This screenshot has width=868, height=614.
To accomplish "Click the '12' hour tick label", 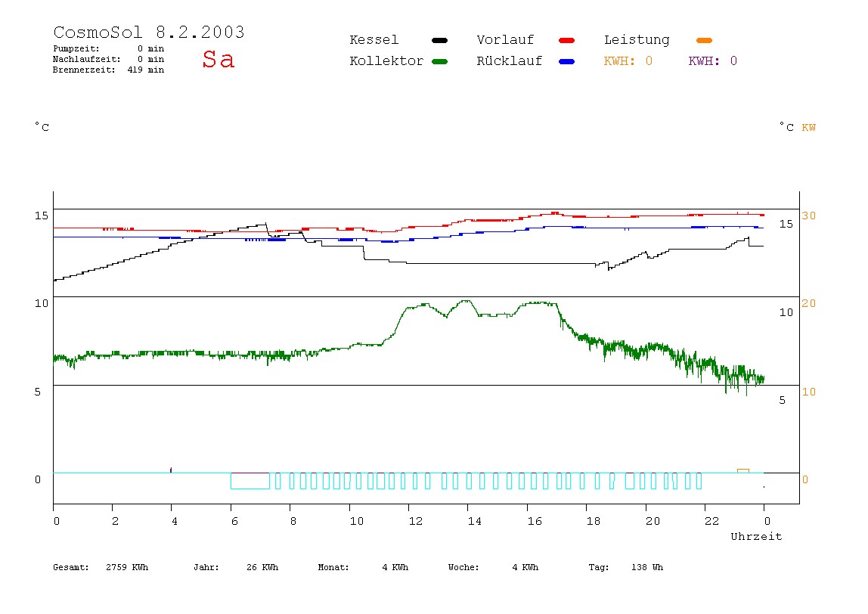I will coord(416,521).
